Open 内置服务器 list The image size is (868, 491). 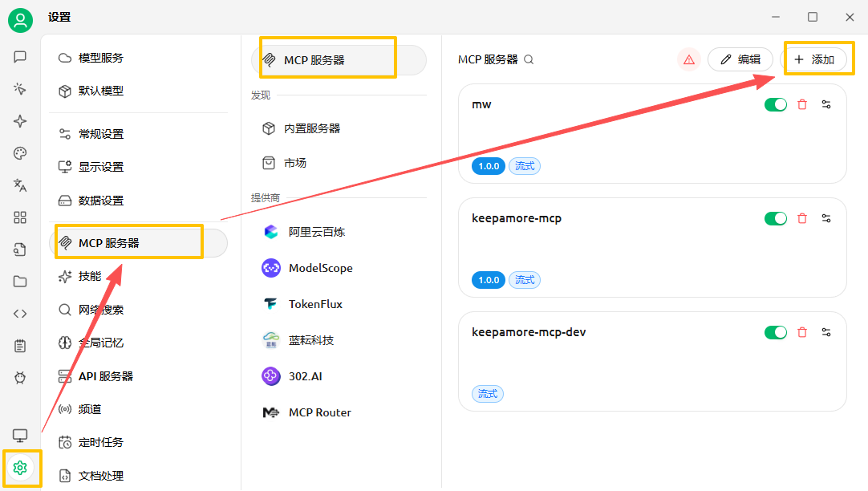pos(339,128)
